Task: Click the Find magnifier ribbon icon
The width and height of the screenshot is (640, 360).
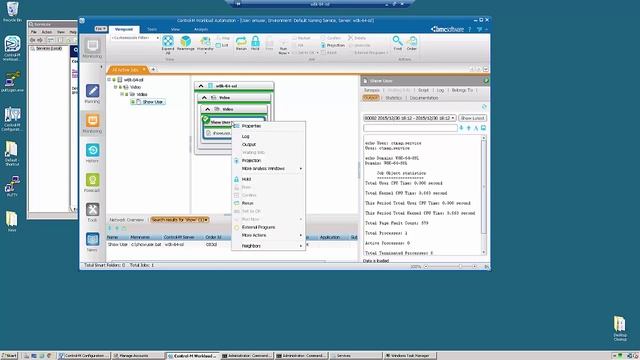Action: click(x=398, y=43)
